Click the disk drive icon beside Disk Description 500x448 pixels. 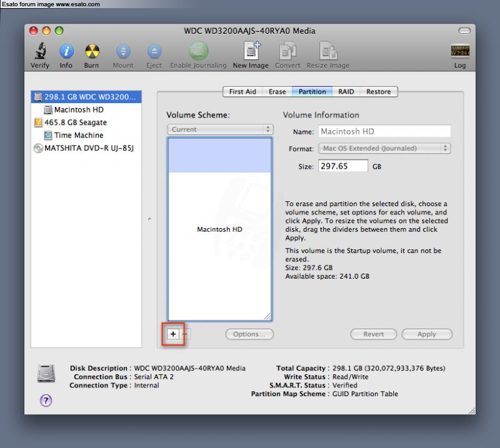pyautogui.click(x=46, y=373)
